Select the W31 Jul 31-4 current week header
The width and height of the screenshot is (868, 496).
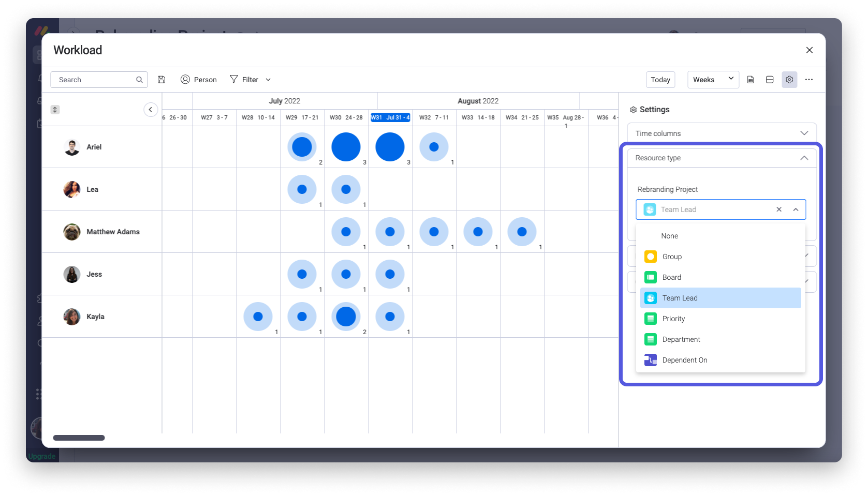[390, 117]
